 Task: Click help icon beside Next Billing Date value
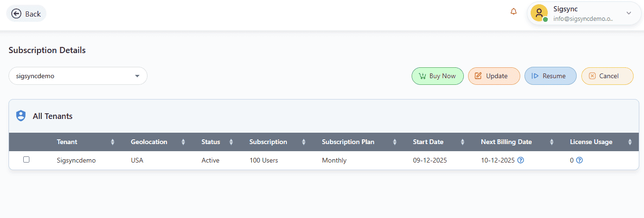[x=521, y=160]
